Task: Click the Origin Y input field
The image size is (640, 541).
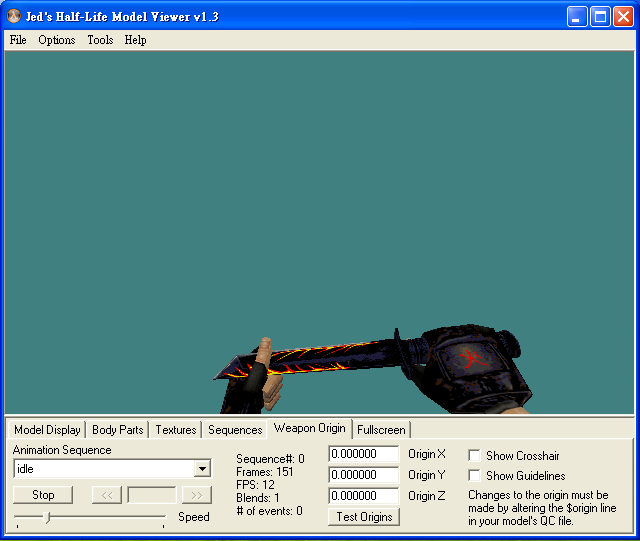Action: (363, 475)
